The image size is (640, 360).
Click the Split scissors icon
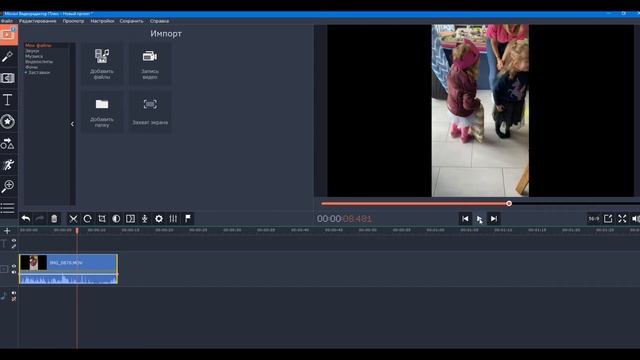pyautogui.click(x=73, y=219)
